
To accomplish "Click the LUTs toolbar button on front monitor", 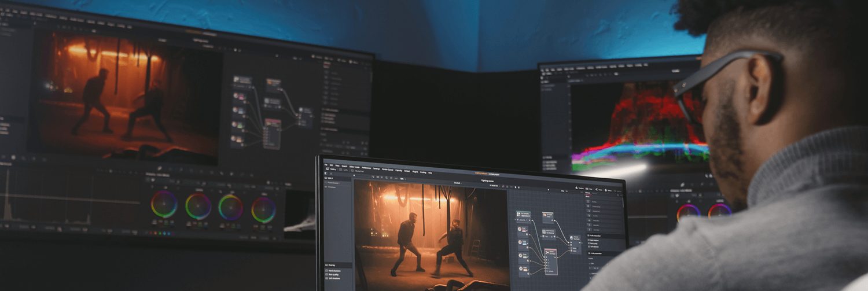I will click(x=343, y=170).
